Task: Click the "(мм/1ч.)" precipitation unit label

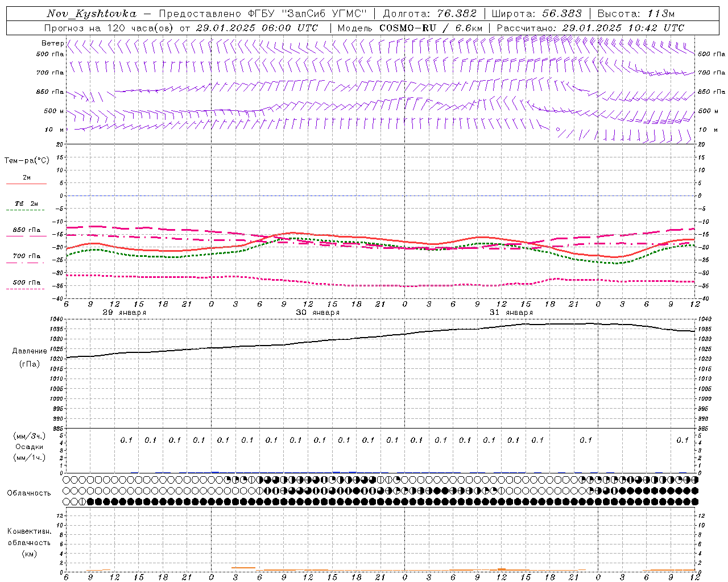Action: tap(30, 458)
